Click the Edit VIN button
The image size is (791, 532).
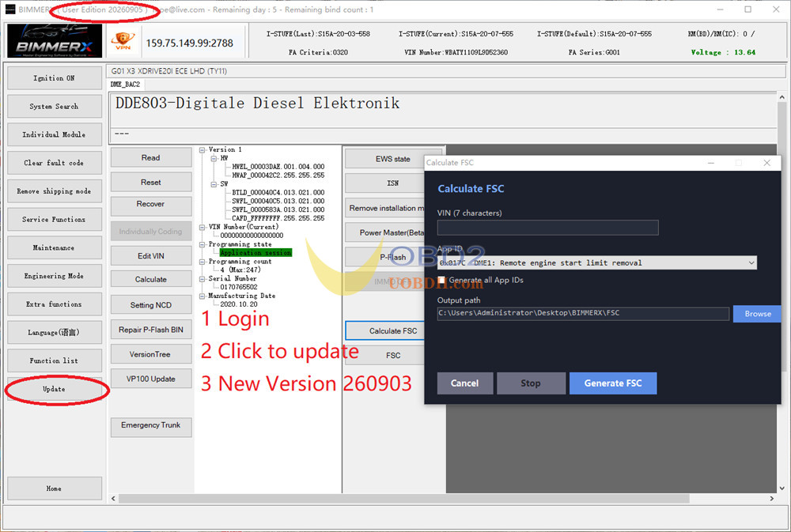point(151,255)
